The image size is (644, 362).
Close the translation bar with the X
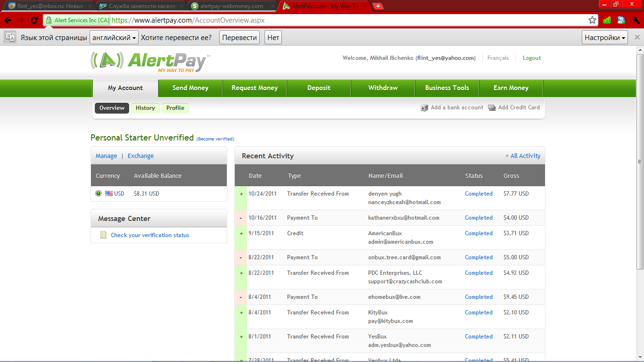(x=637, y=37)
